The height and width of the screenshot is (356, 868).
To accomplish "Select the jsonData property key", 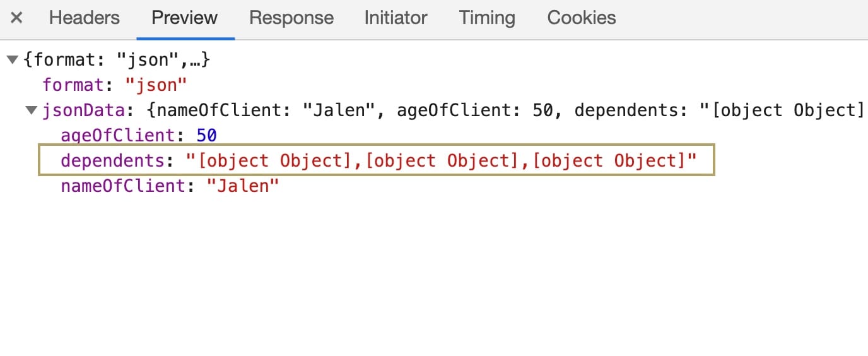I will [85, 110].
